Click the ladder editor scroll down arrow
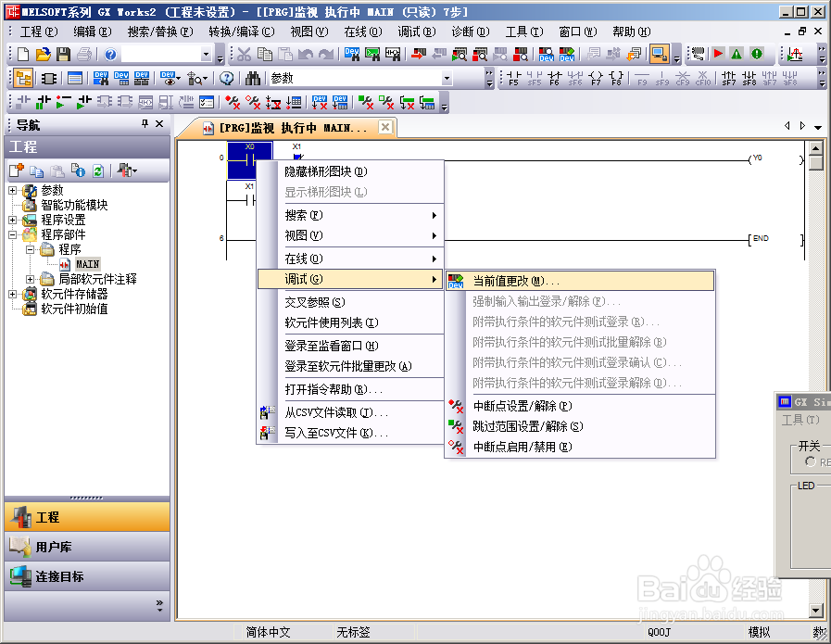The image size is (831, 644). point(816,611)
